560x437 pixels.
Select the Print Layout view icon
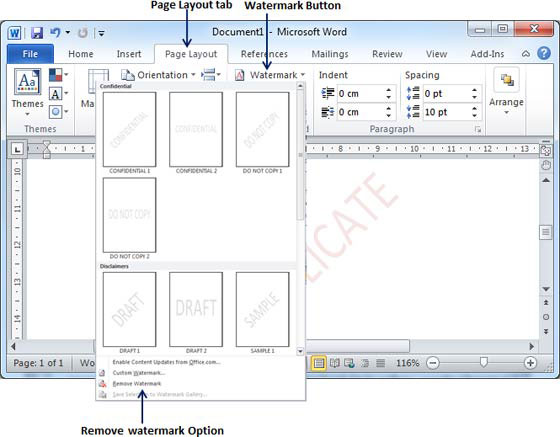coord(319,363)
